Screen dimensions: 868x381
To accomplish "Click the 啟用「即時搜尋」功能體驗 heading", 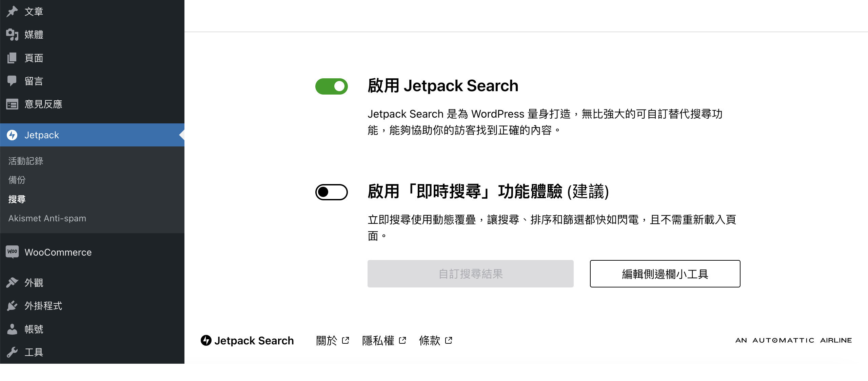I will [x=488, y=192].
